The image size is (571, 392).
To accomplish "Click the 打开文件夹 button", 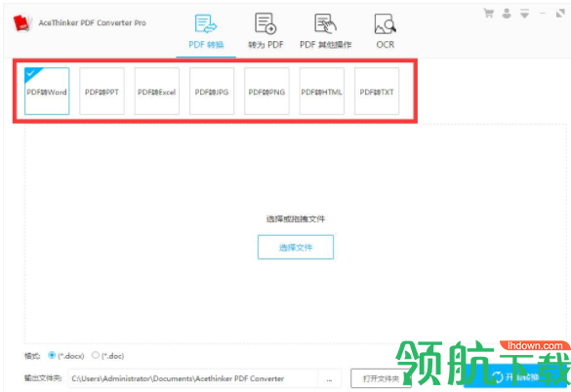I will (x=381, y=378).
